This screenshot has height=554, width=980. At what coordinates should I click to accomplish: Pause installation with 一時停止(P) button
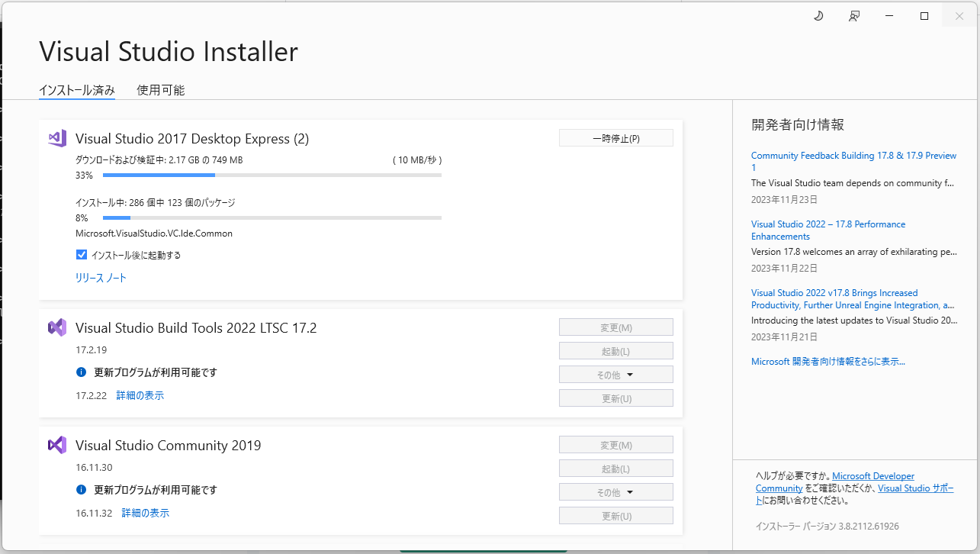(x=616, y=138)
